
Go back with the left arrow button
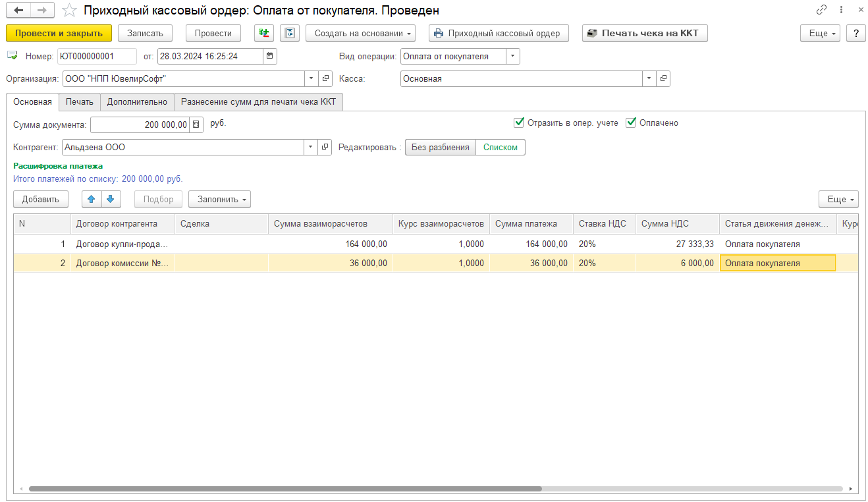18,11
